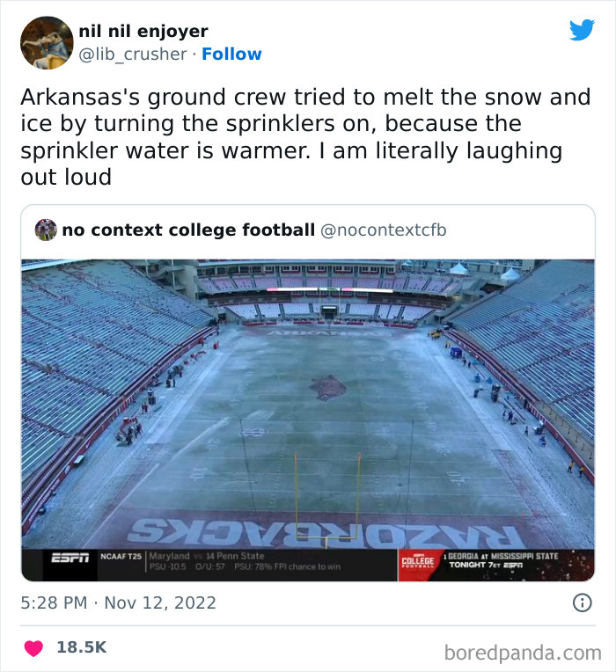Click the Twitter bird logo
Viewport: 616px width, 672px height.
[x=582, y=30]
